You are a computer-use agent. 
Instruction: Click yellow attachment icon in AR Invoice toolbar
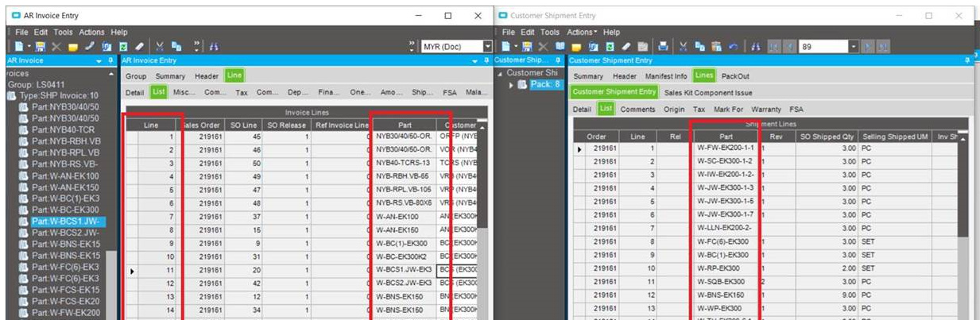73,47
